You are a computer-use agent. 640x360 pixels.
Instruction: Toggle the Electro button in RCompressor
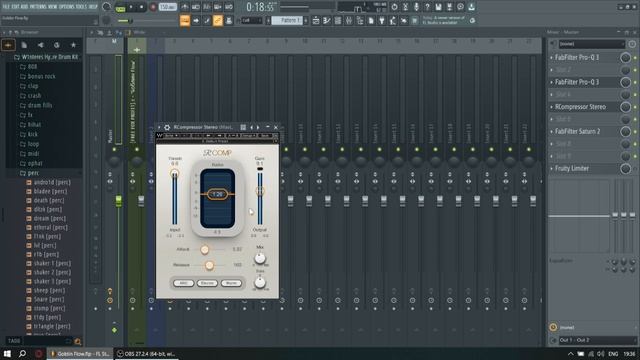tap(207, 283)
